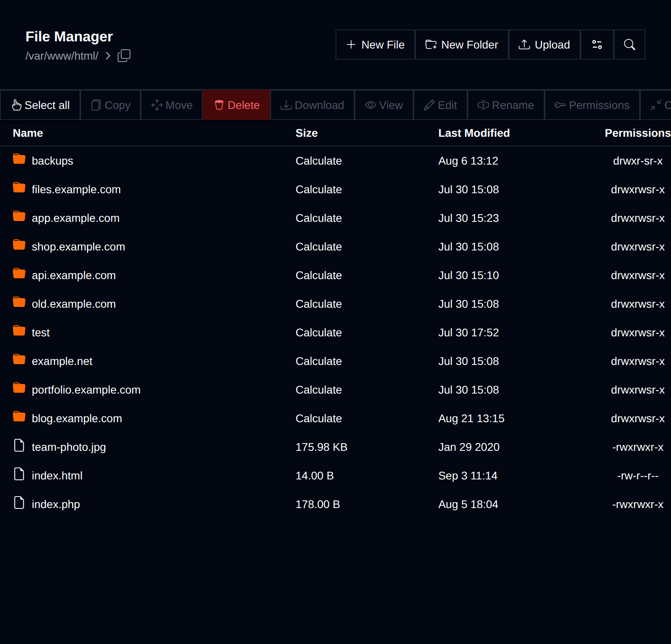Click the Upload button
671x644 pixels.
[545, 45]
